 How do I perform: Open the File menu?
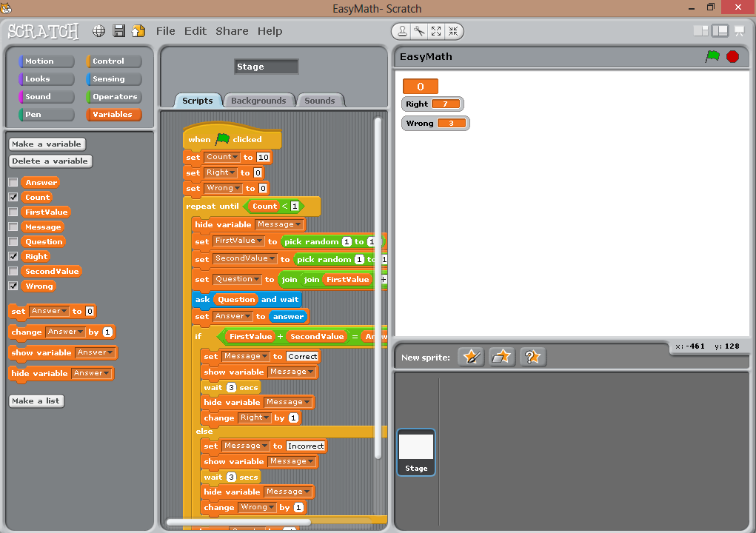[x=165, y=31]
